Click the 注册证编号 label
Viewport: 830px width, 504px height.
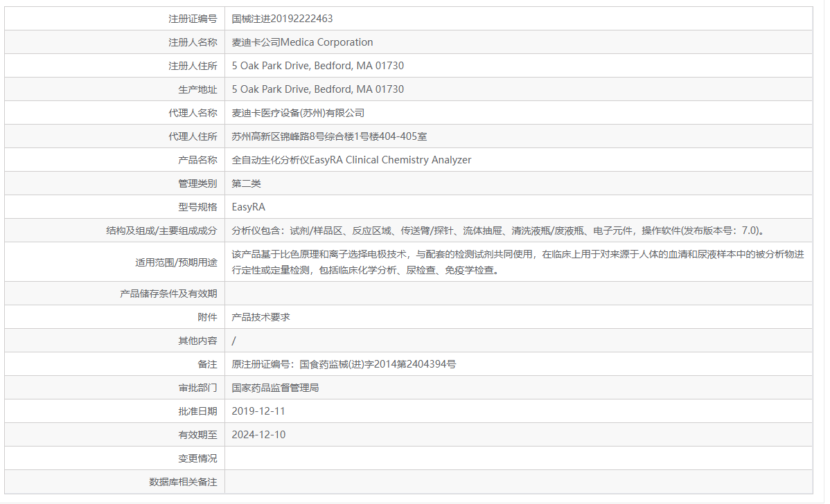click(x=193, y=19)
